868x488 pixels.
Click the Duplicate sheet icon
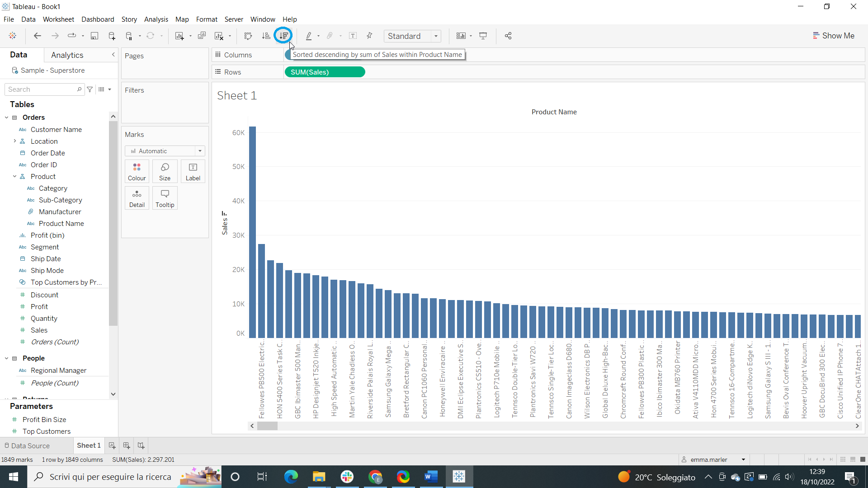[202, 36]
